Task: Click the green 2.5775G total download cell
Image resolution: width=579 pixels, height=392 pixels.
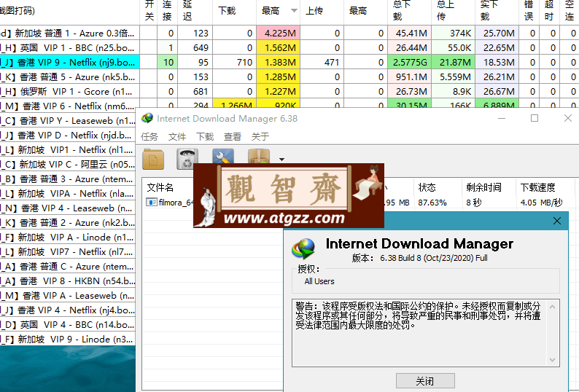Action: tap(410, 62)
